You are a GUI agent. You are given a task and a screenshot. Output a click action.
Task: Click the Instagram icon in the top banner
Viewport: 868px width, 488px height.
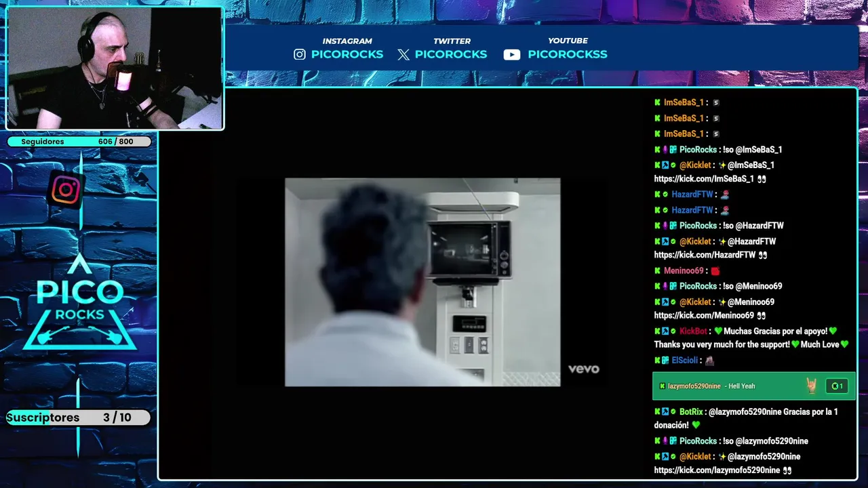(x=300, y=54)
